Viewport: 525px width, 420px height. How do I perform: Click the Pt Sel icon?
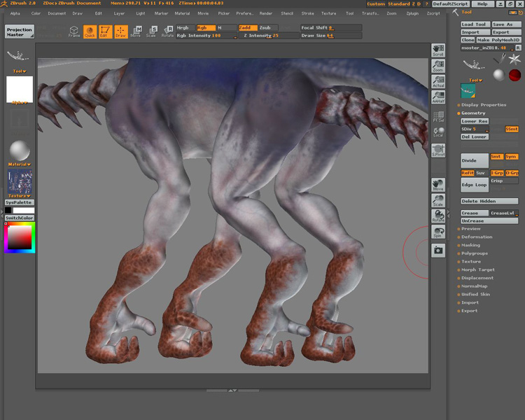(x=438, y=117)
